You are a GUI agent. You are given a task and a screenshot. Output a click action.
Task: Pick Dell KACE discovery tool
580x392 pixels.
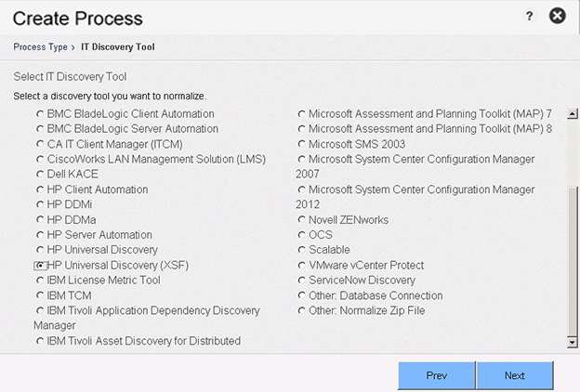tap(40, 175)
